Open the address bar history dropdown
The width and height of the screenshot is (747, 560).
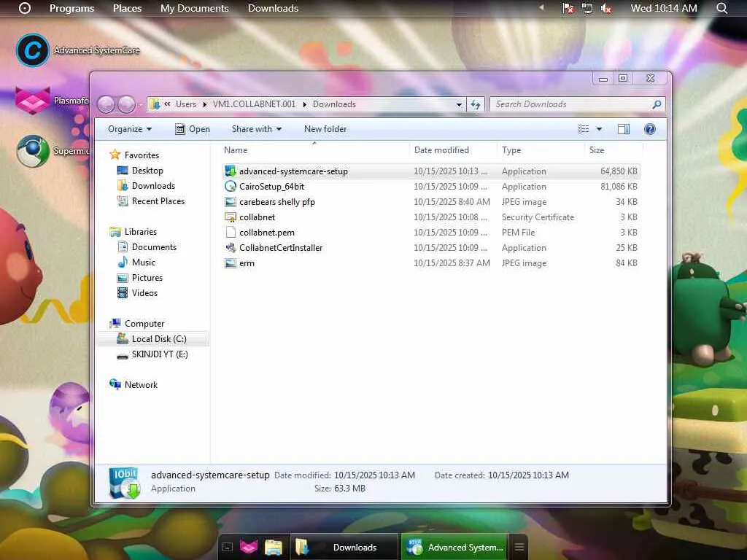click(x=459, y=104)
